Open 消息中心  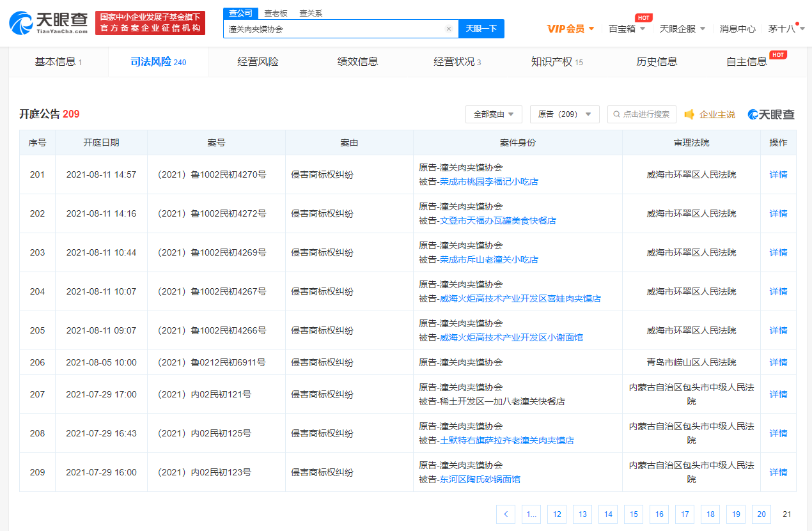coord(737,29)
